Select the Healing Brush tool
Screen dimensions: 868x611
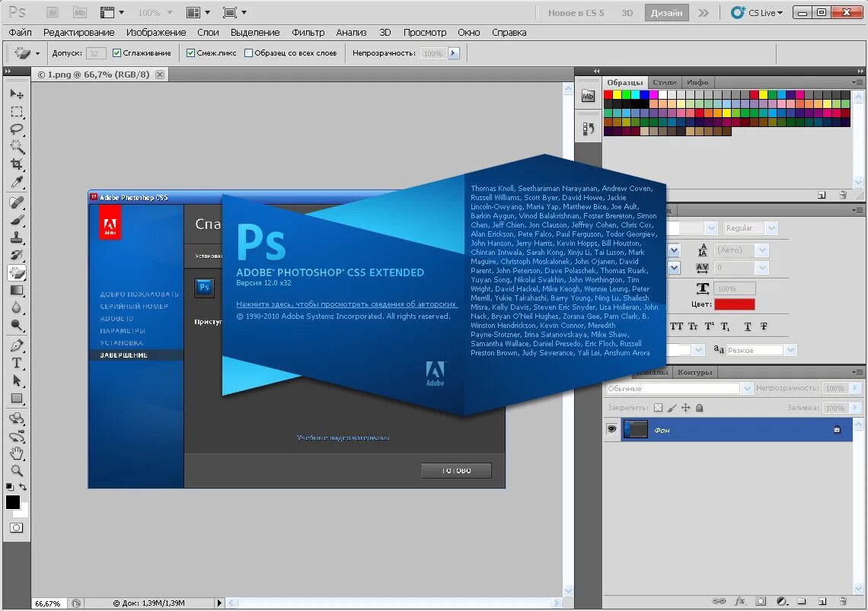(17, 202)
